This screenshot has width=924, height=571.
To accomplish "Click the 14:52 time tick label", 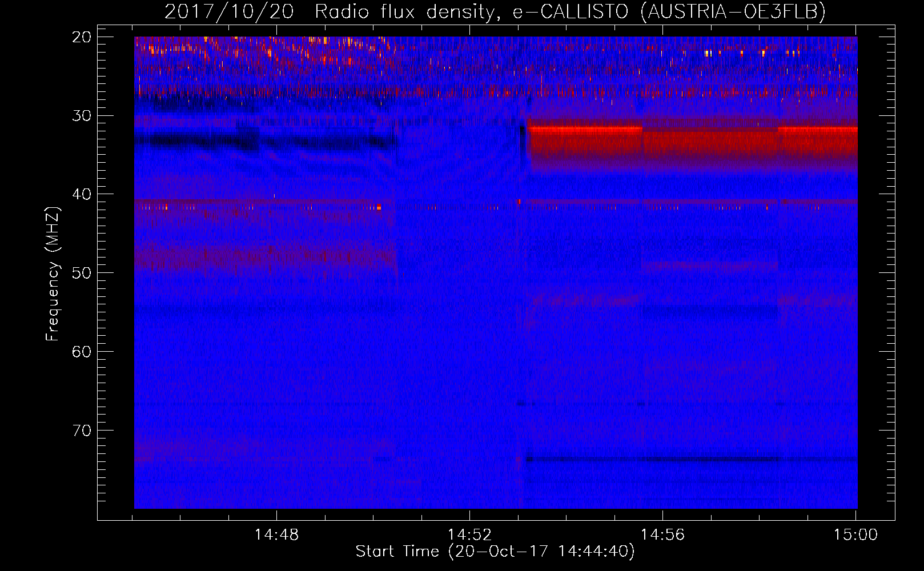I will (469, 535).
